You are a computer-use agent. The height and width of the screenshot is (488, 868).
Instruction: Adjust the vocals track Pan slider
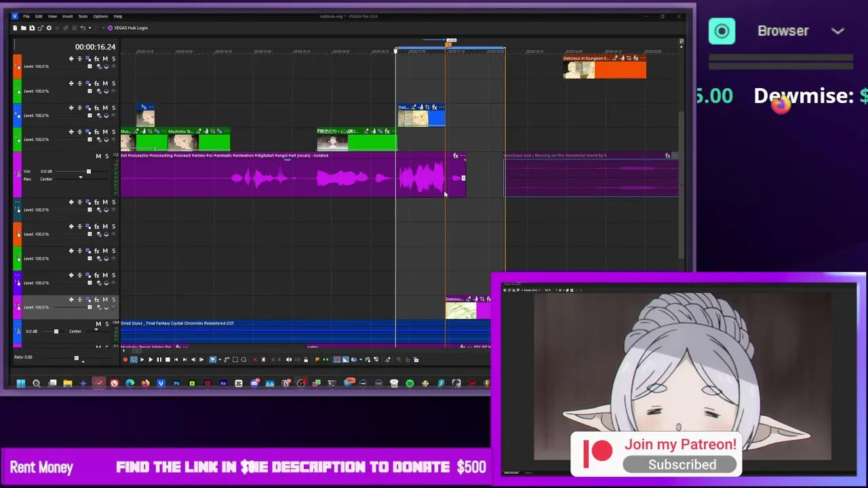[x=80, y=179]
